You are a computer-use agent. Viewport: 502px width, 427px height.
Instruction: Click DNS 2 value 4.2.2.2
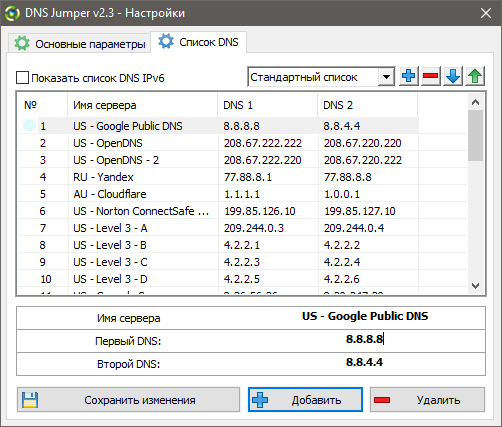click(x=342, y=245)
